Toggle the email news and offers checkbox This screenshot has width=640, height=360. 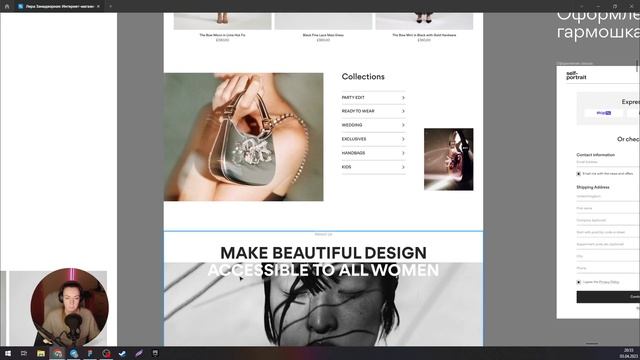coord(578,174)
